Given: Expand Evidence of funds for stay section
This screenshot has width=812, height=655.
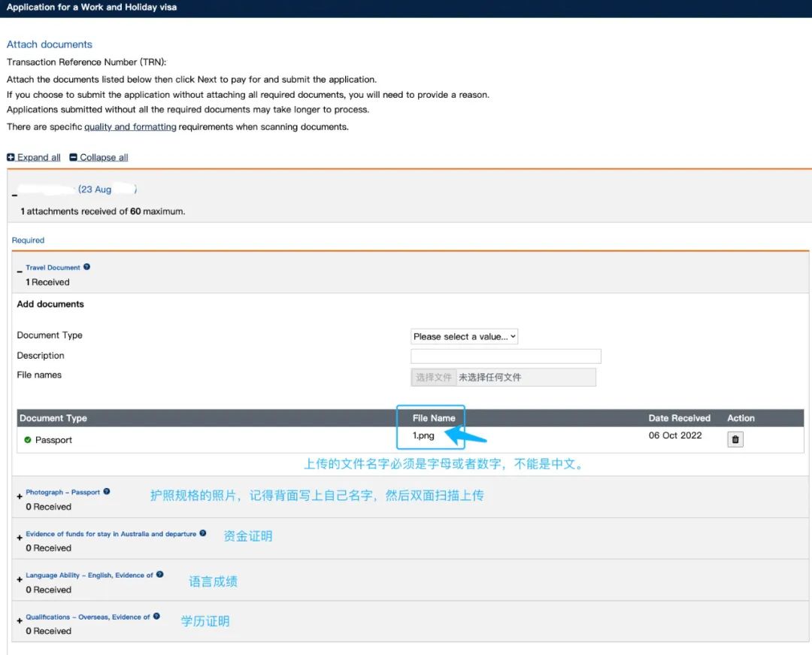Looking at the screenshot, I should 20,538.
